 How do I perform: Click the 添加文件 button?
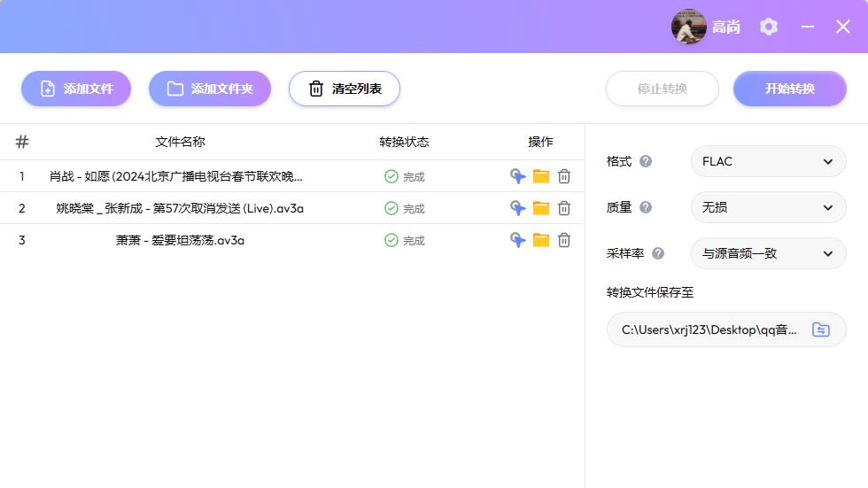[76, 89]
